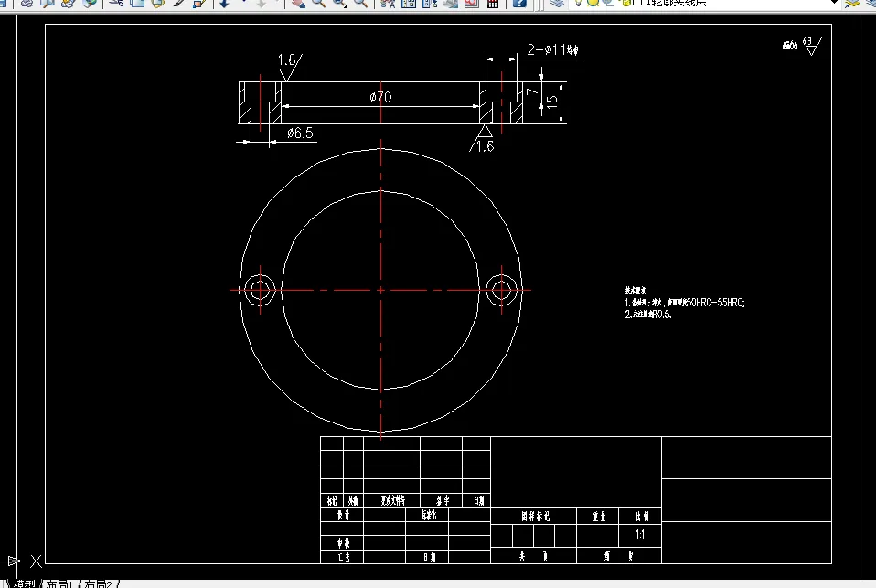Select the Match Properties brush icon
Screen dimensions: 876x588
click(179, 3)
